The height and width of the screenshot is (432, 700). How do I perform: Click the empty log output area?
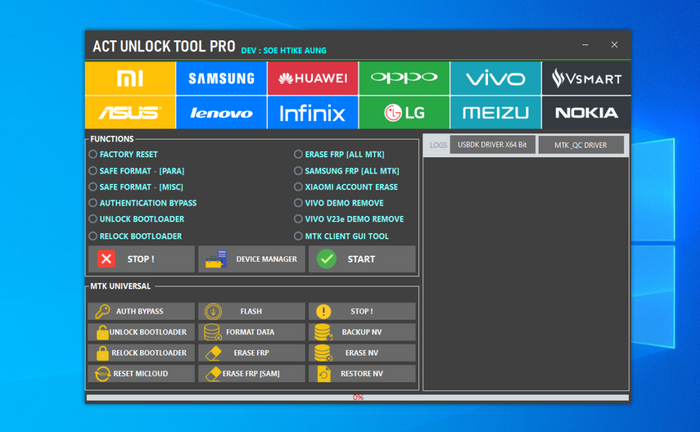(526, 273)
